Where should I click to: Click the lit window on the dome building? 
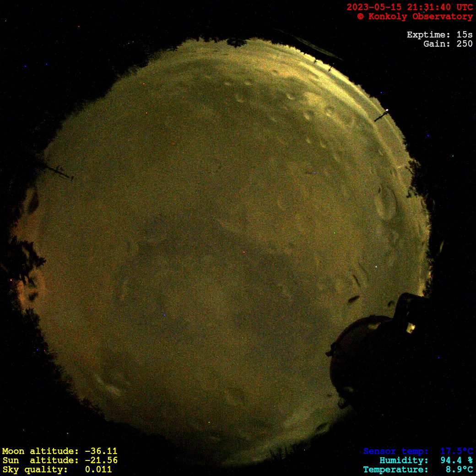coord(411,327)
